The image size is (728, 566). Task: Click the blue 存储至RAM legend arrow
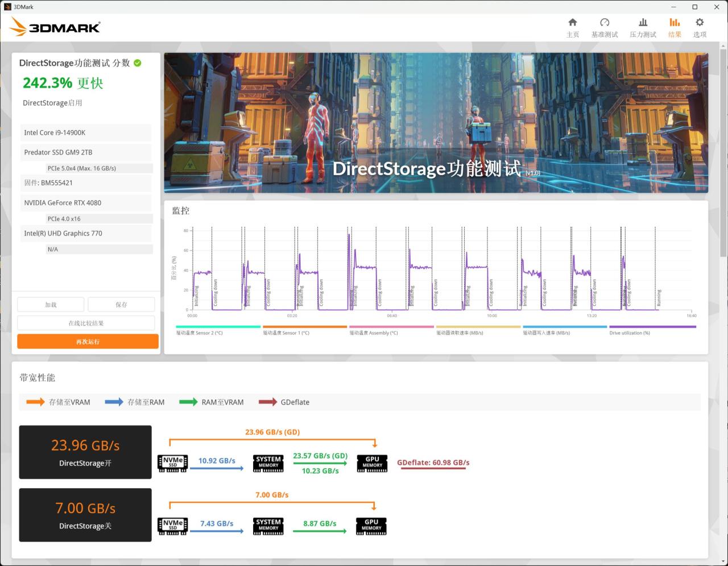114,402
